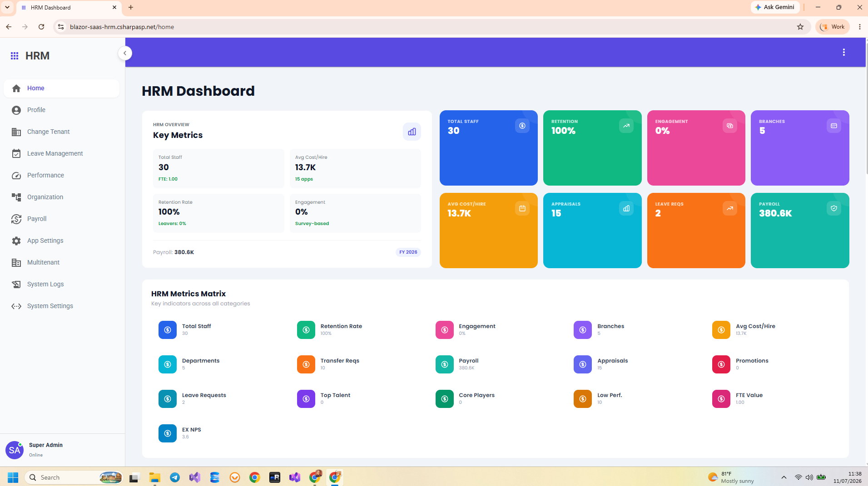Screen dimensions: 868x486
Task: Click Departments icon in Metrics Matrix
Action: 168,364
